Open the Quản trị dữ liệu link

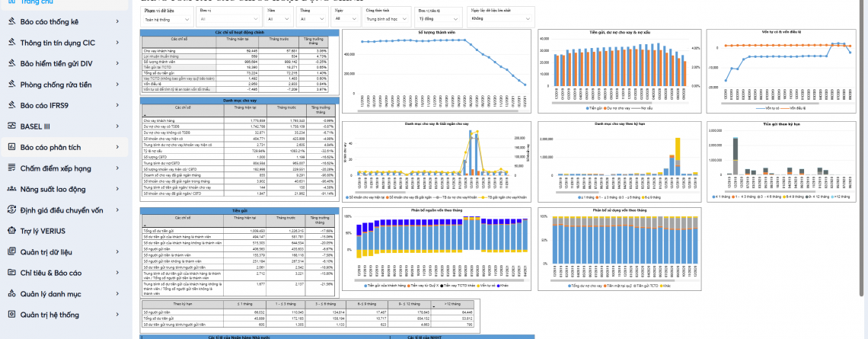tap(50, 251)
